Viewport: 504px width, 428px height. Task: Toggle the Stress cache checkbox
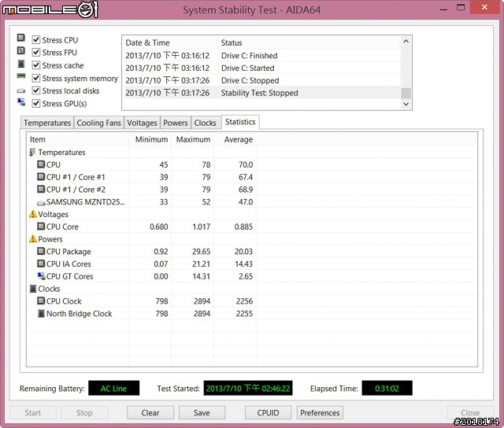[36, 65]
